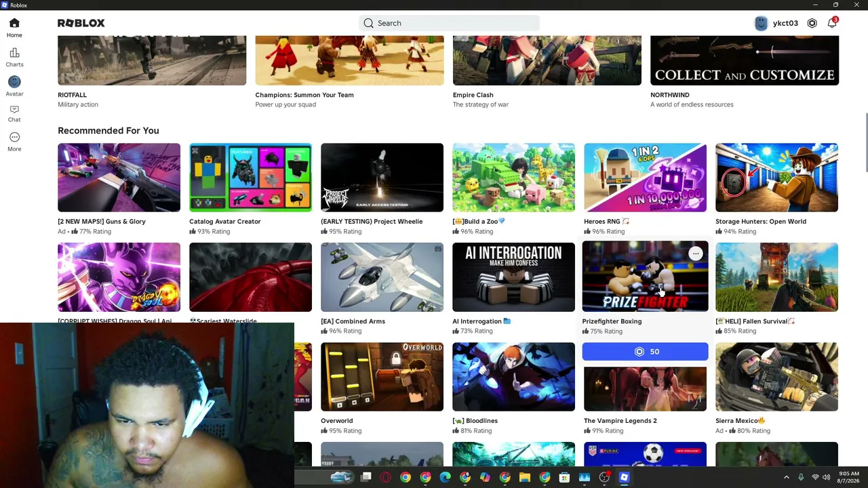Click the Bloodlines title text
Screen dimensions: 868x488
click(475, 421)
